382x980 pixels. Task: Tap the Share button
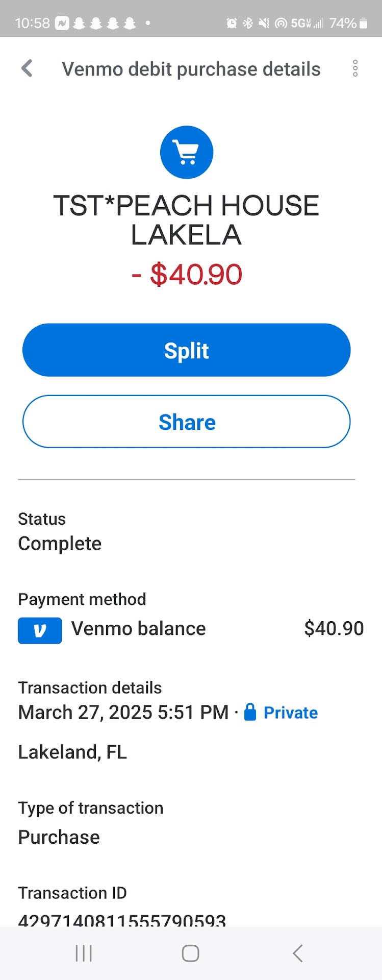[x=187, y=422]
